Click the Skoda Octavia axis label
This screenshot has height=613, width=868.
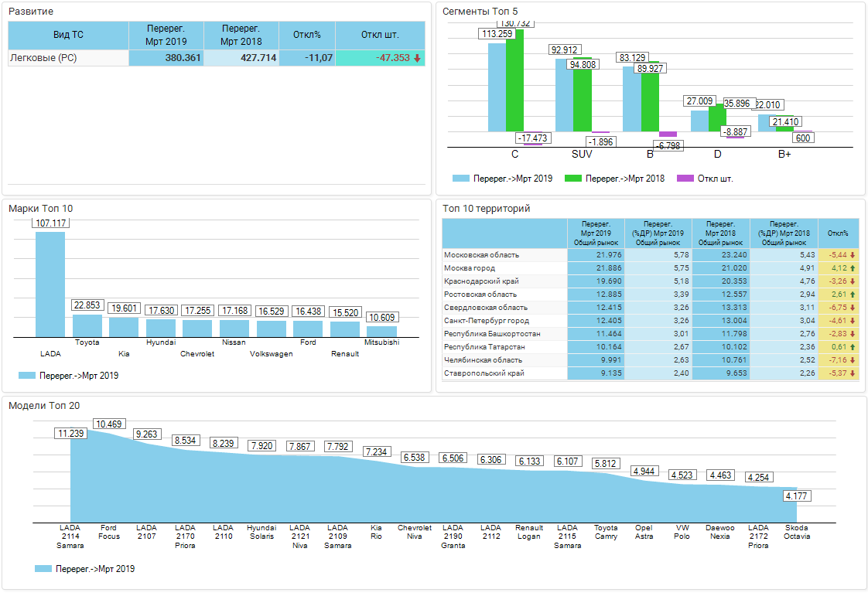(797, 532)
